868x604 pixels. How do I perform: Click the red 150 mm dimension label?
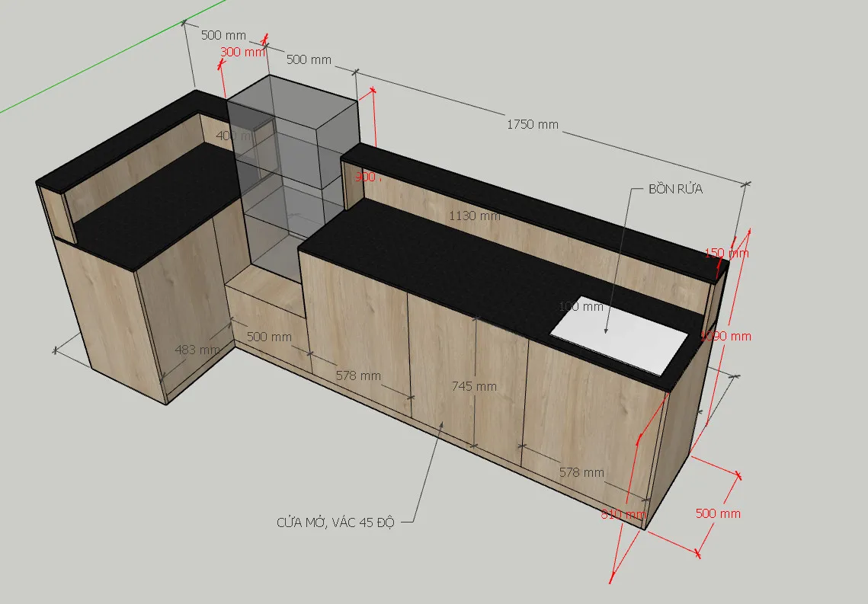pos(726,253)
